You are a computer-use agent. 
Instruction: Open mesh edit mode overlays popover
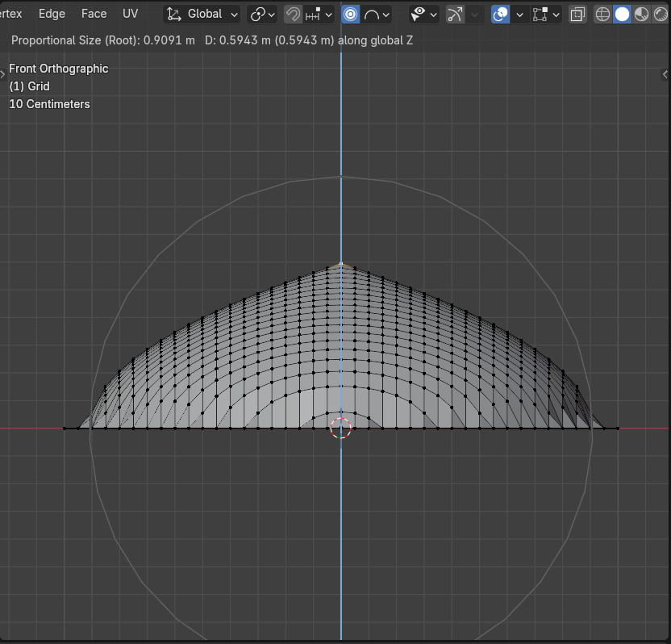(x=546, y=14)
